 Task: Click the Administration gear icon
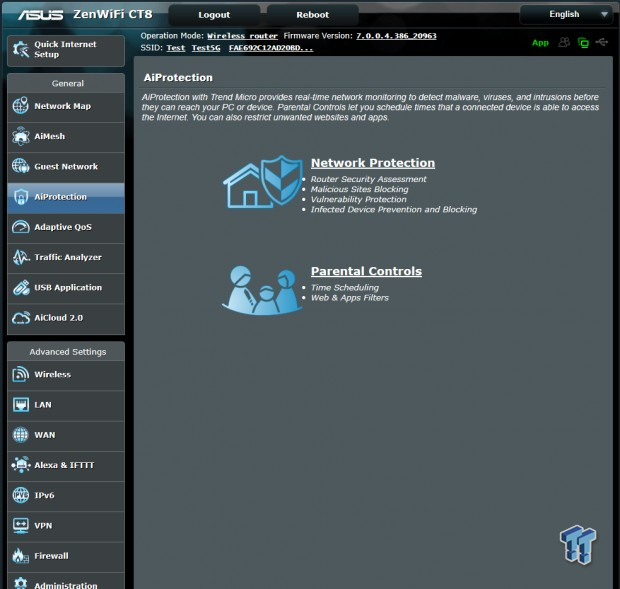pyautogui.click(x=21, y=583)
